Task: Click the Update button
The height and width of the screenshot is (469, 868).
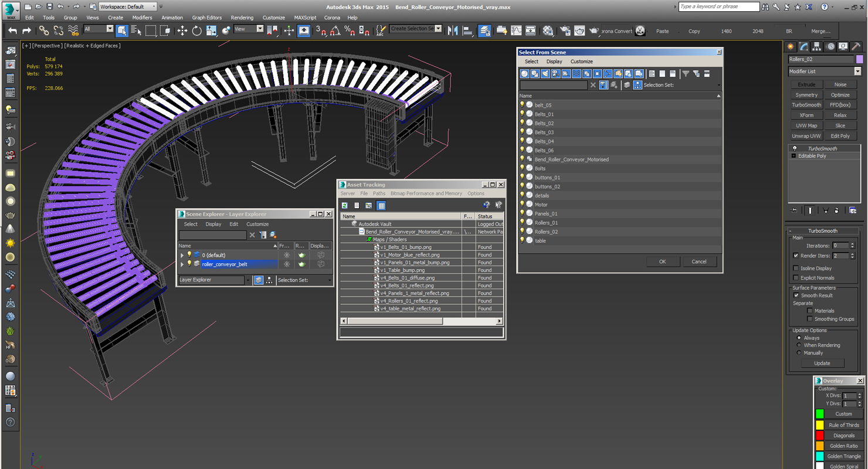Action: [x=822, y=363]
